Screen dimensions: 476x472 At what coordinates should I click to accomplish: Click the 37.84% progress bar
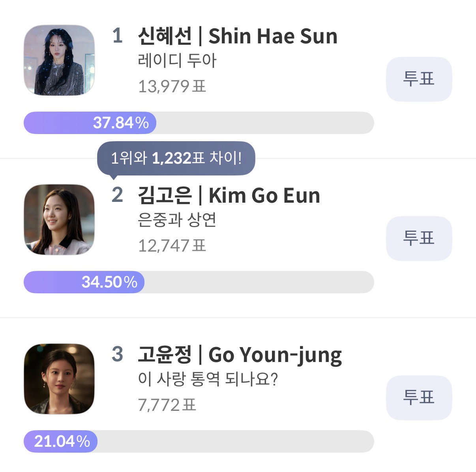coord(199,123)
